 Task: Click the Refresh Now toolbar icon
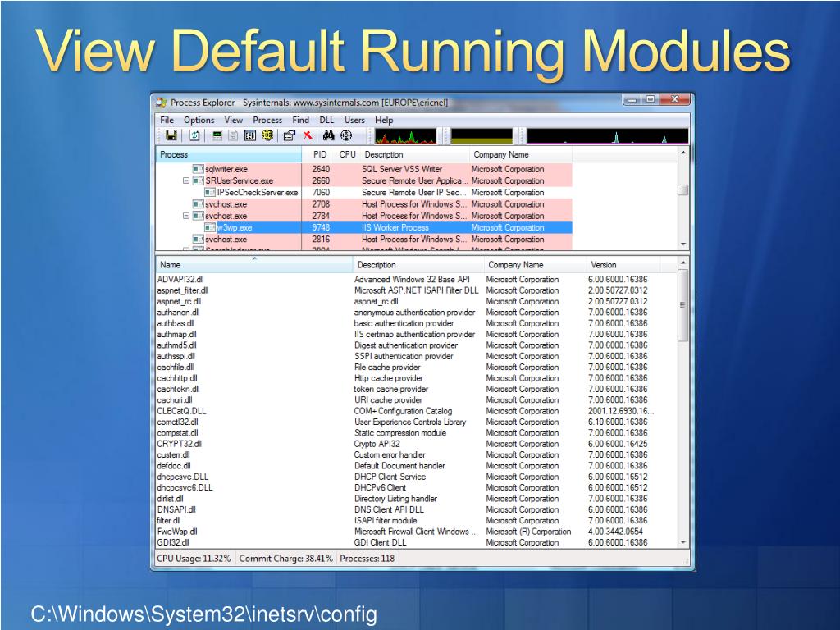pyautogui.click(x=195, y=135)
